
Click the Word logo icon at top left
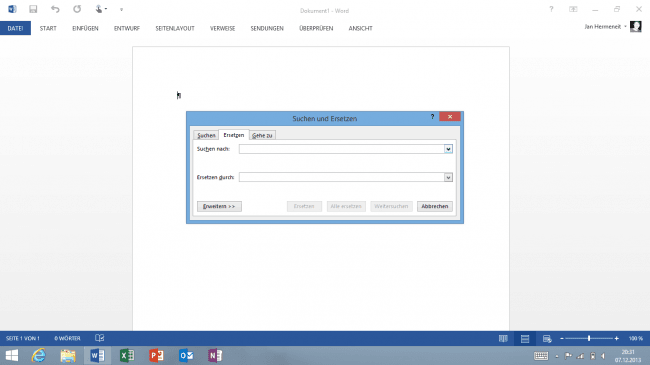click(12, 9)
